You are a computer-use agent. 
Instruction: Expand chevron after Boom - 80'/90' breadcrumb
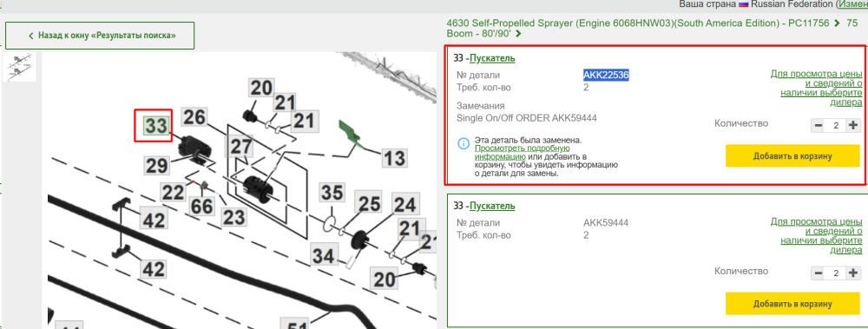pos(518,34)
